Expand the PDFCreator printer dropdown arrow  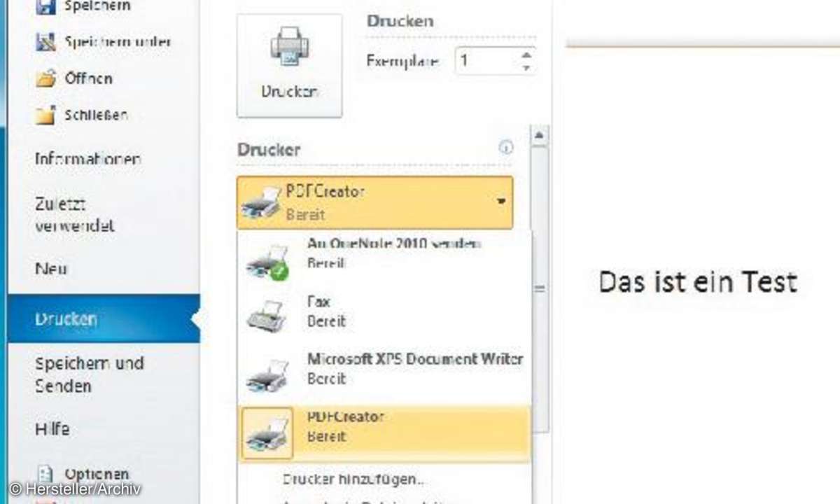(501, 202)
